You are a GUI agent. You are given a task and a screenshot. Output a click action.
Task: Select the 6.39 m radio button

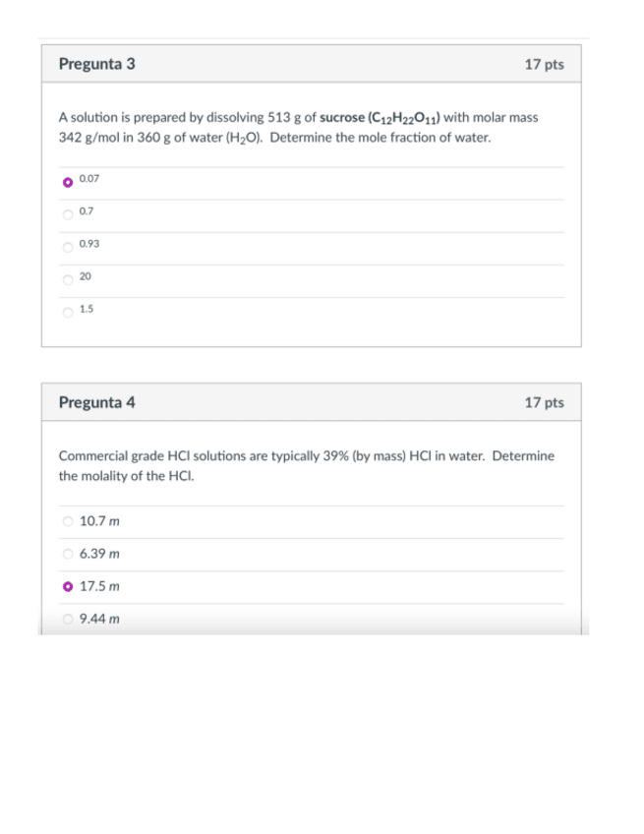click(67, 554)
